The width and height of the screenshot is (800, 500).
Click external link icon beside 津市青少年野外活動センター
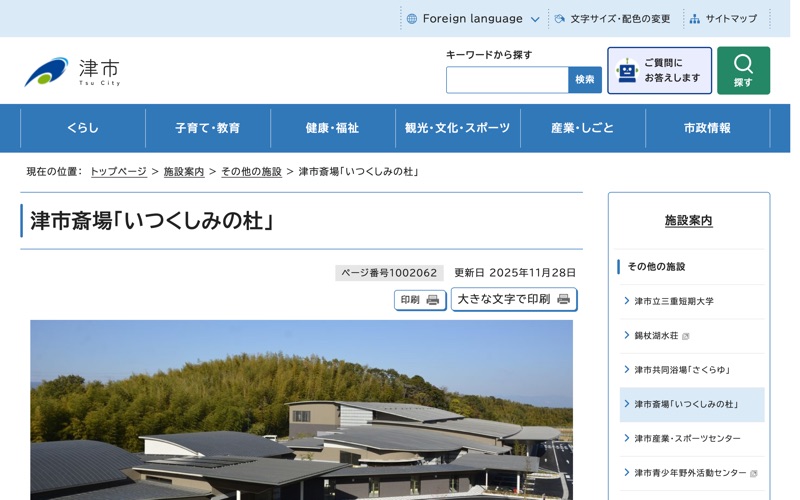click(x=753, y=473)
